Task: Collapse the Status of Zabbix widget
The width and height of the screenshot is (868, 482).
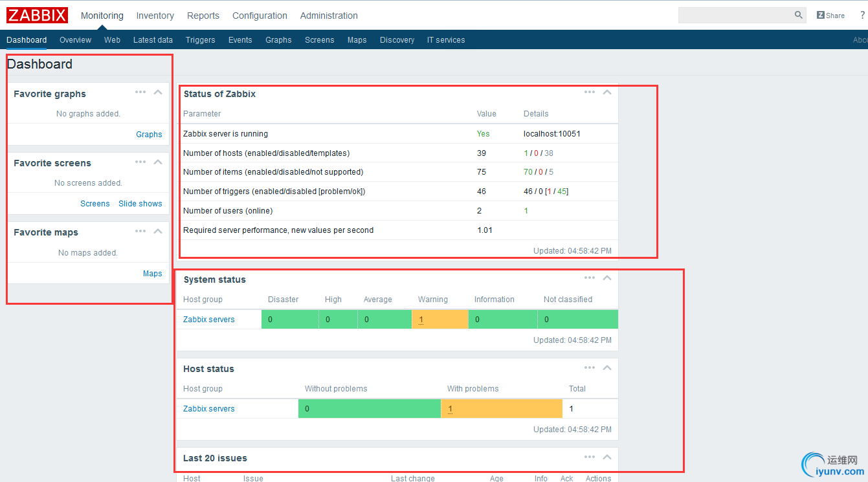Action: pyautogui.click(x=607, y=92)
